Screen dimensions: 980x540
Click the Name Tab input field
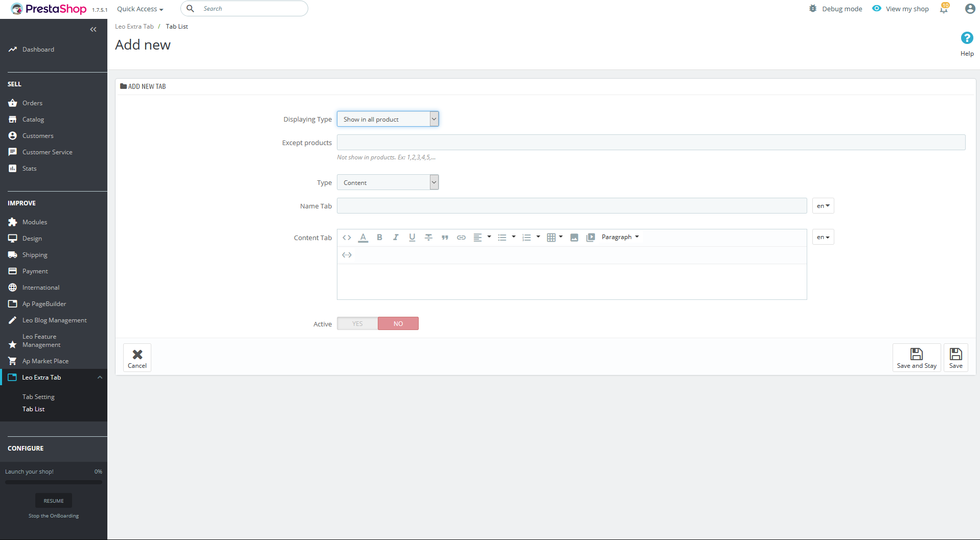(x=572, y=206)
